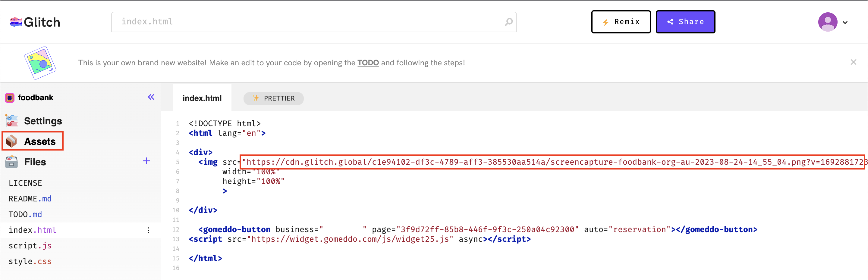The width and height of the screenshot is (868, 280).
Task: Open style.css from file list
Action: pos(30,262)
